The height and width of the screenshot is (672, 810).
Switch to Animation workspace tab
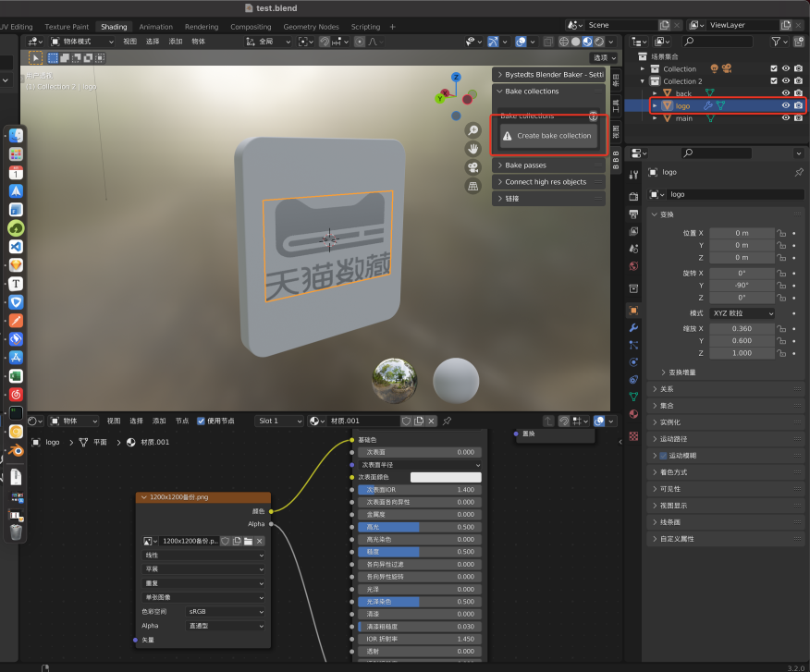click(x=155, y=27)
